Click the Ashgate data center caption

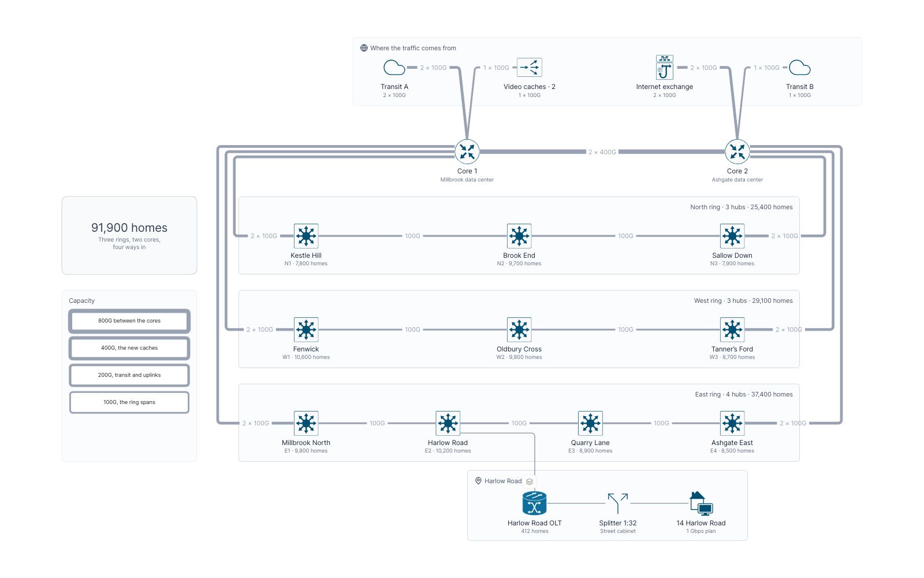(x=737, y=180)
